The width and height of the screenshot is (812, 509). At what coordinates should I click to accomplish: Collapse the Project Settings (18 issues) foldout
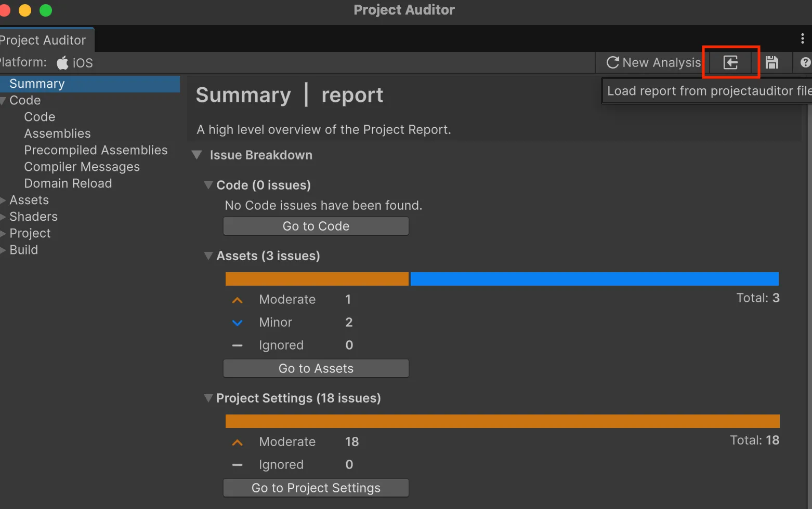pyautogui.click(x=208, y=398)
